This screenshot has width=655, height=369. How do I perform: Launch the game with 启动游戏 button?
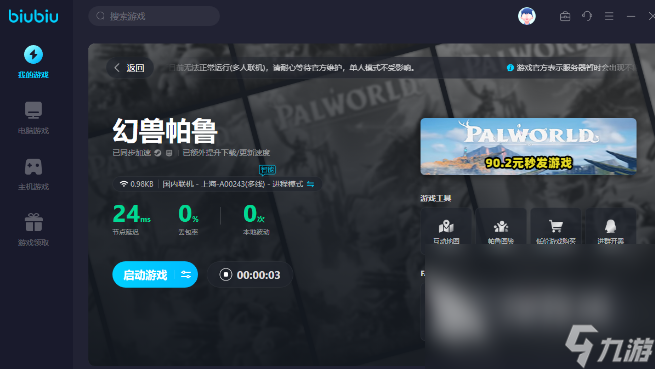pos(145,275)
